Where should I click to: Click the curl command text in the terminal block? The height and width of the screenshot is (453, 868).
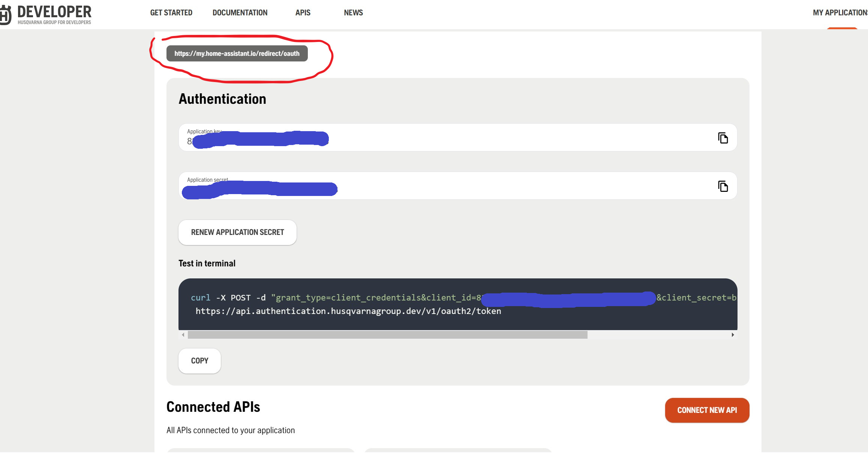[463, 298]
